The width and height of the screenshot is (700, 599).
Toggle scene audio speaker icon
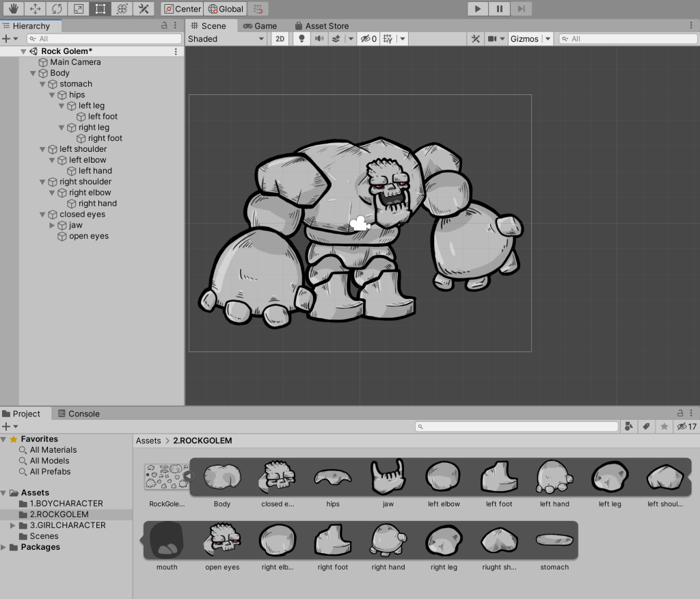pos(319,39)
